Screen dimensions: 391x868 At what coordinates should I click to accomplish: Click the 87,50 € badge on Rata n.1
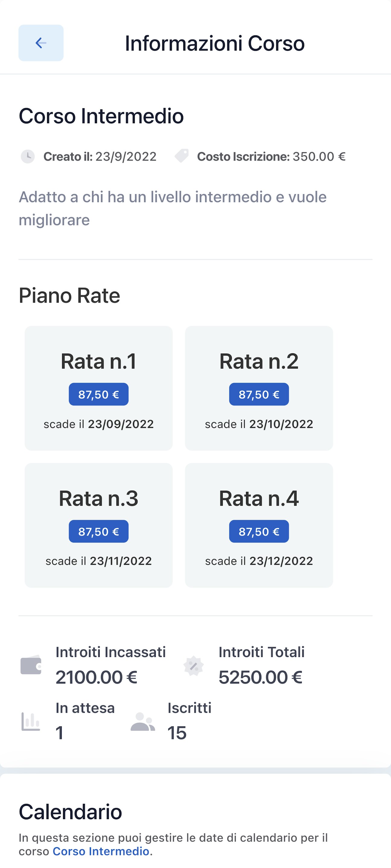point(99,394)
